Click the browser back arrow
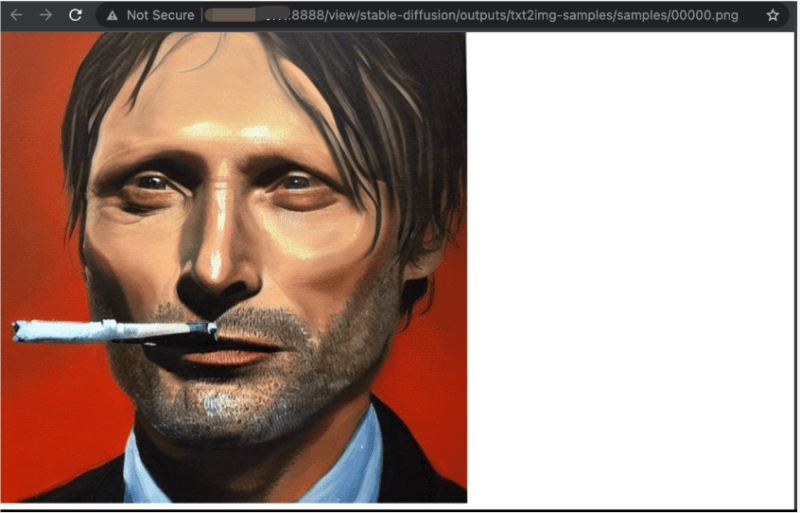 pyautogui.click(x=16, y=15)
